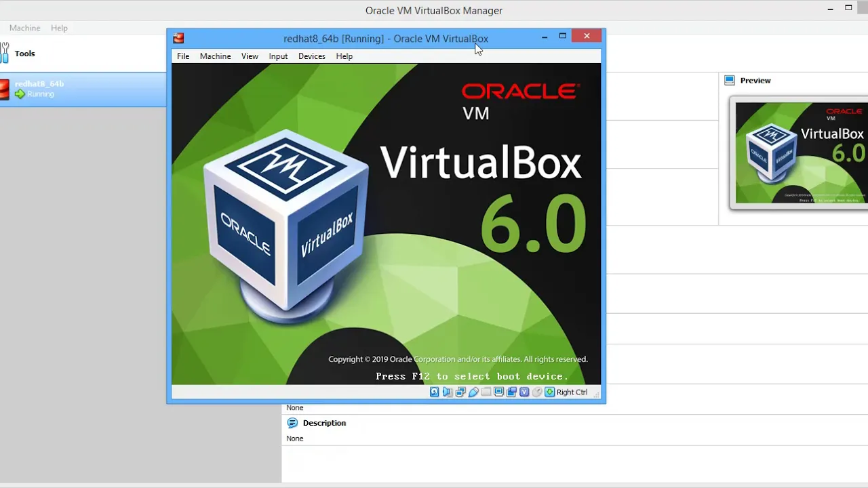Click the redhat VM OS icon
This screenshot has width=868, height=488.
coord(4,89)
